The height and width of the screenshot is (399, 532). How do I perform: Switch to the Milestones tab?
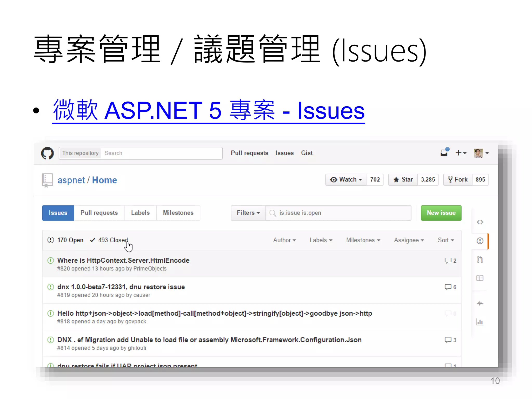coord(178,213)
